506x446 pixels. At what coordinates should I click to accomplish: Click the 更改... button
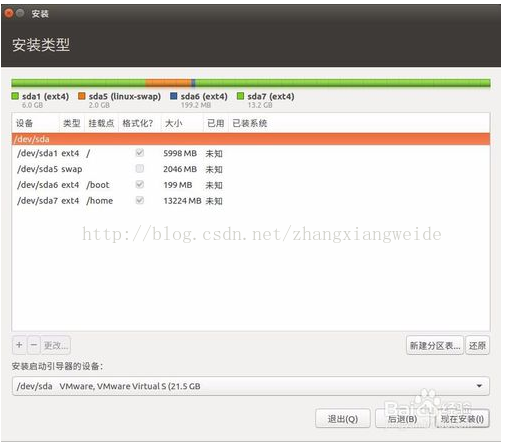pyautogui.click(x=56, y=345)
